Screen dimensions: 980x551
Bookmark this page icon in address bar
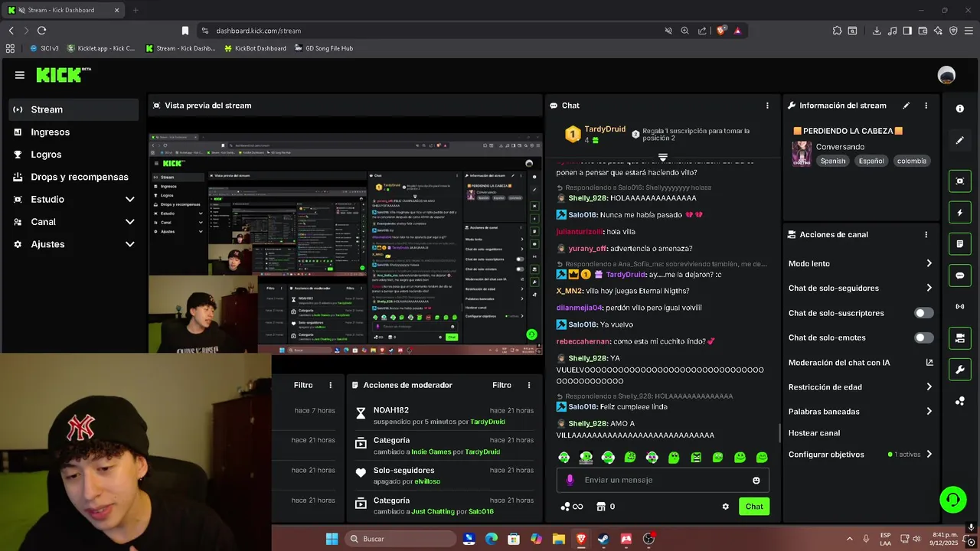click(185, 31)
